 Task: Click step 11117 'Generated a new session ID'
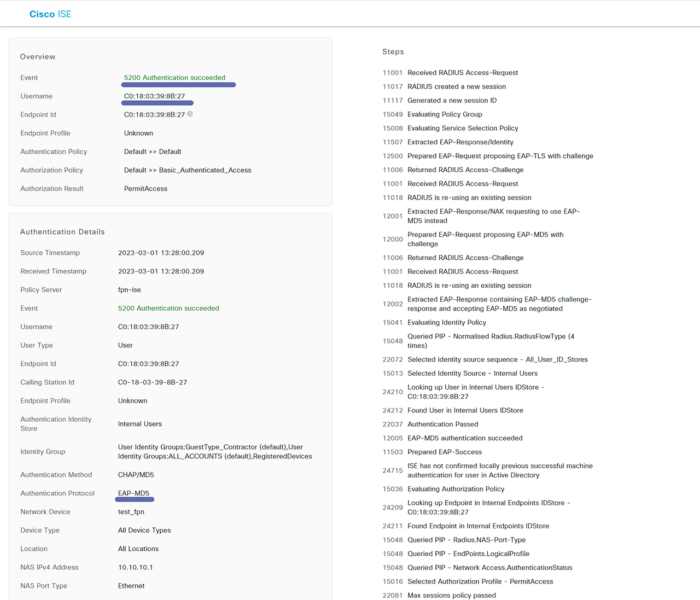[440, 101]
